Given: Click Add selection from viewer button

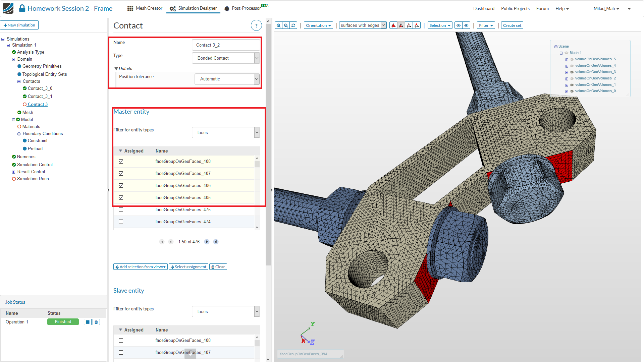Looking at the screenshot, I should coord(141,267).
